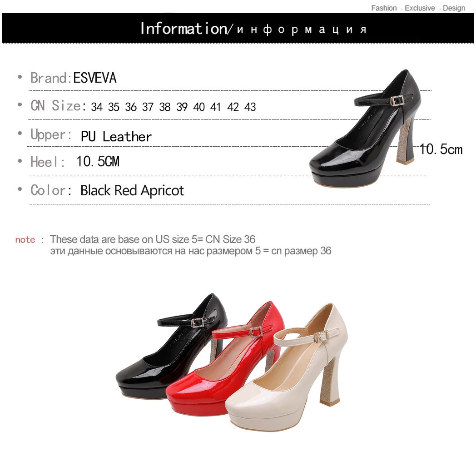
Task: Click the US size 5 note text
Action: [153, 239]
